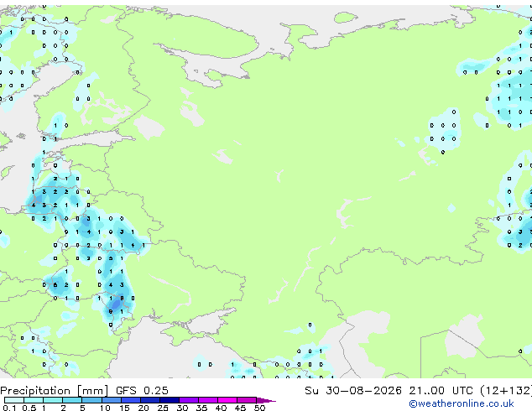532x411 pixels.
Task: Click the above-50 mm legend arrow tip
Action: [x=266, y=400]
